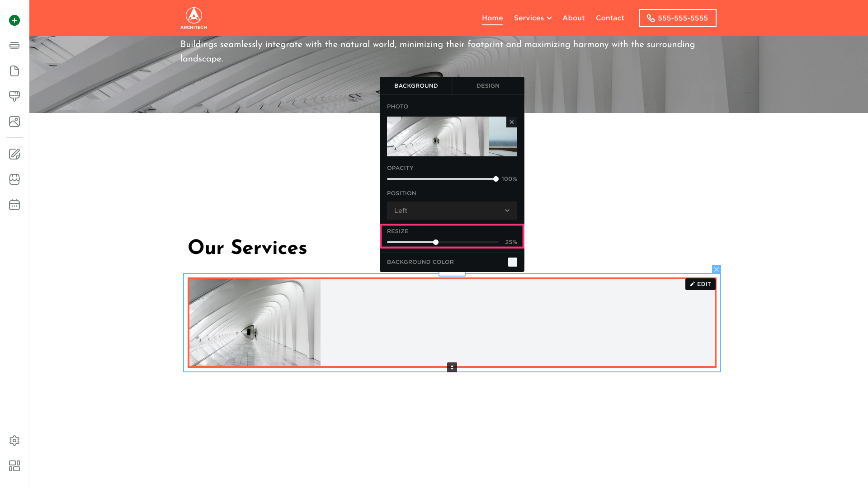Click the 555-555-5555 phone button
This screenshot has width=868, height=488.
point(677,18)
